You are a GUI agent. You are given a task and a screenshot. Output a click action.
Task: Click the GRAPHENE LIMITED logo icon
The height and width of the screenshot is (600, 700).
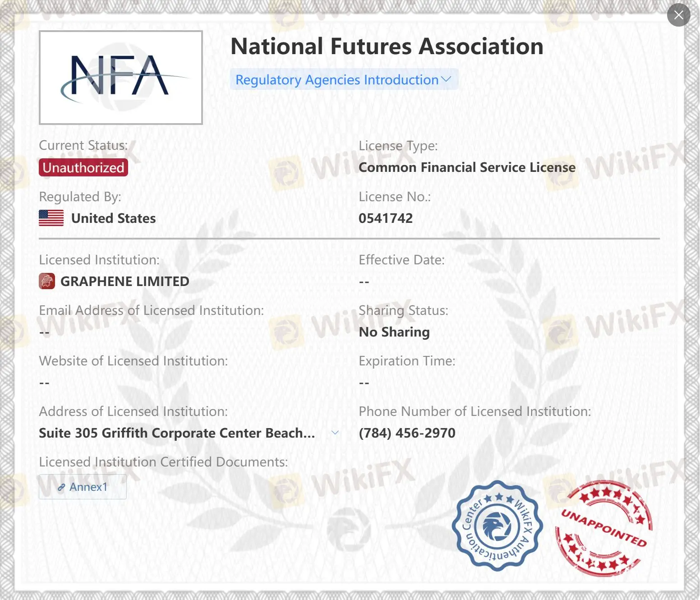pos(47,281)
